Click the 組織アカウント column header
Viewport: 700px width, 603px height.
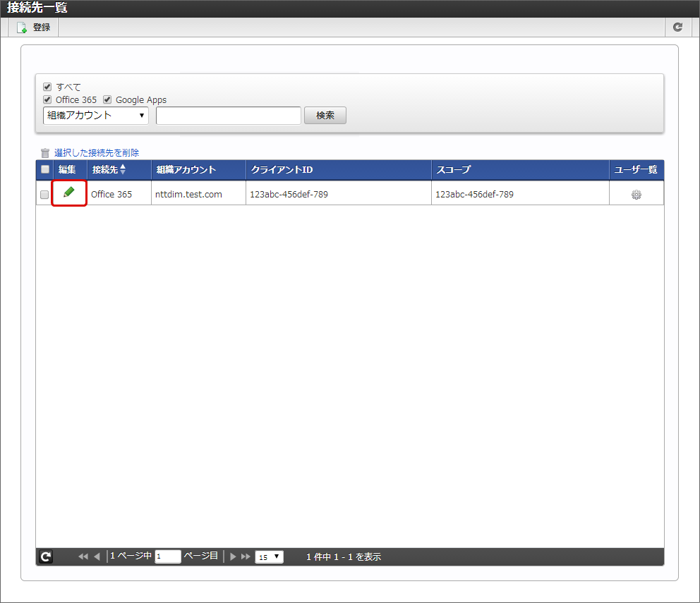(x=199, y=169)
